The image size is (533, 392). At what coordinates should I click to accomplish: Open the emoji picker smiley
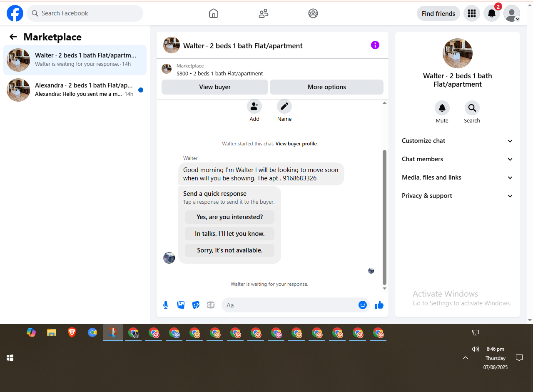click(363, 305)
